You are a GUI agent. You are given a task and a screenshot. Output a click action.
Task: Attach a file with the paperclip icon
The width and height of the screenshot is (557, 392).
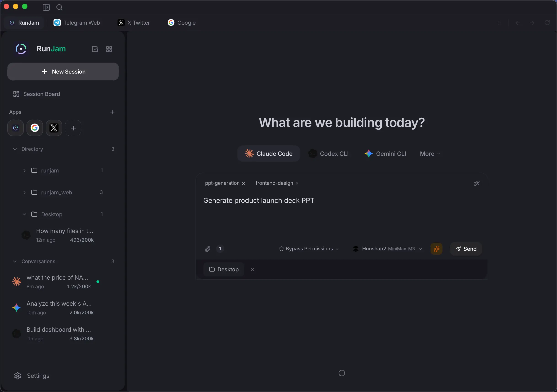pyautogui.click(x=208, y=249)
